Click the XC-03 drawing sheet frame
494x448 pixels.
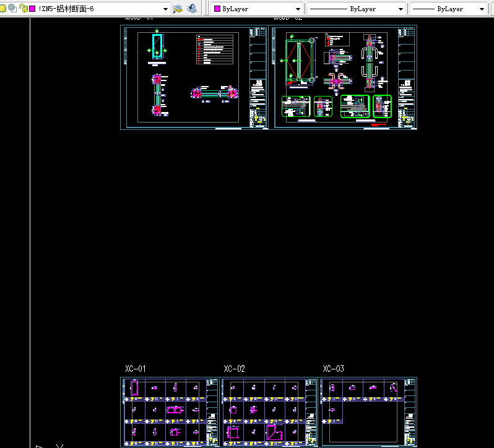(368, 411)
